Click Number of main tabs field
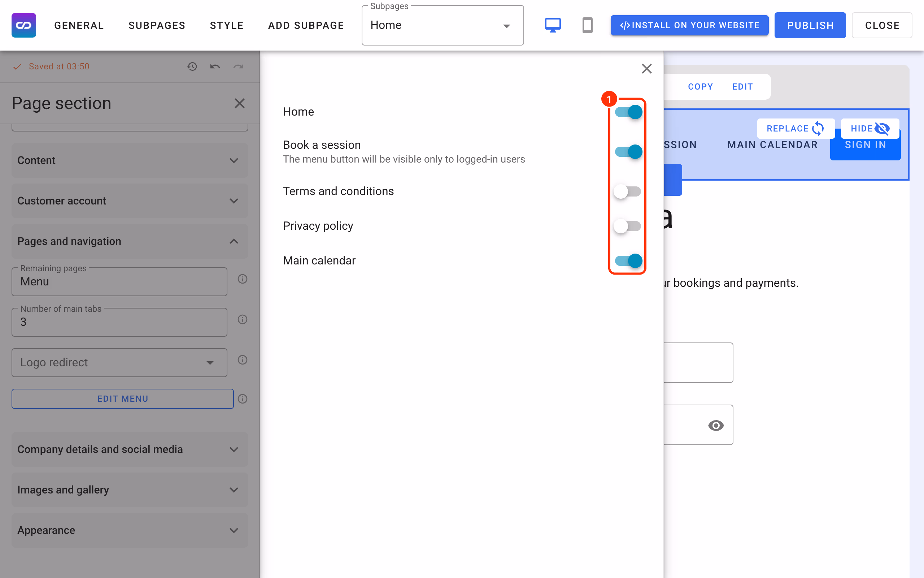The height and width of the screenshot is (578, 924). [x=119, y=322]
